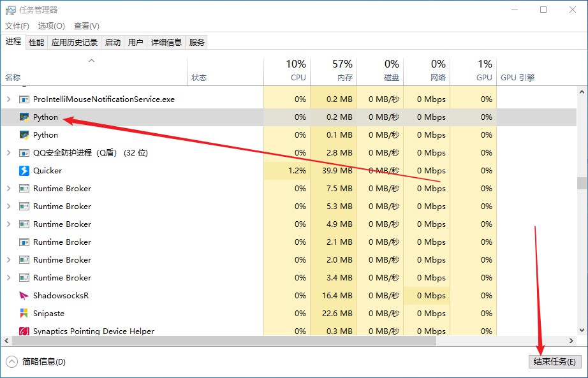This screenshot has height=378, width=588.
Task: Click the Task Manager title bar icon
Action: click(x=10, y=10)
